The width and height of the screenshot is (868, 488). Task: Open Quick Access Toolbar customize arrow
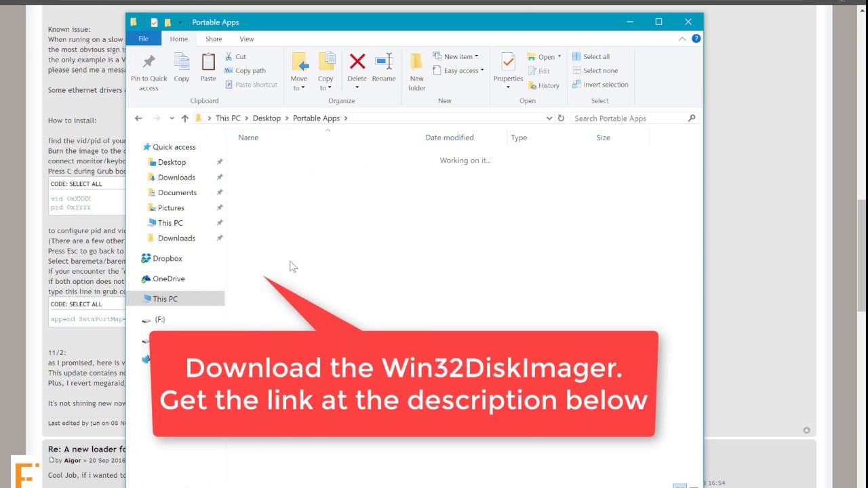[180, 22]
